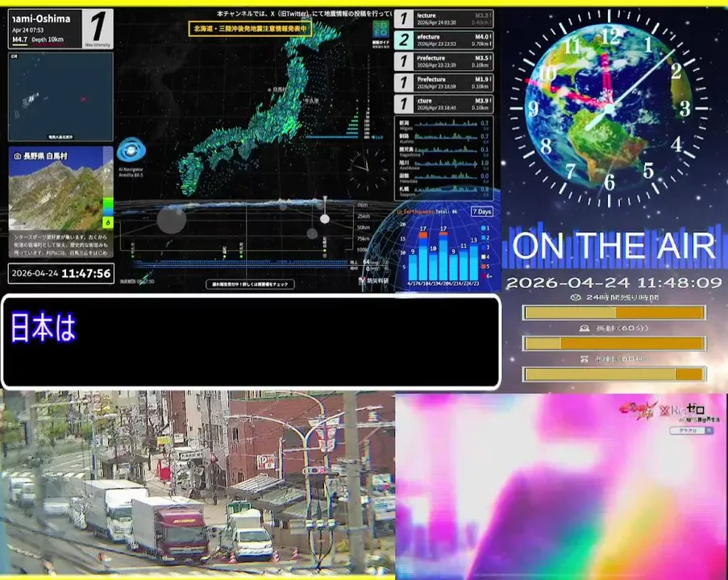The height and width of the screenshot is (580, 728).
Task: Click the M4.7 magnitude value
Action: 19,39
